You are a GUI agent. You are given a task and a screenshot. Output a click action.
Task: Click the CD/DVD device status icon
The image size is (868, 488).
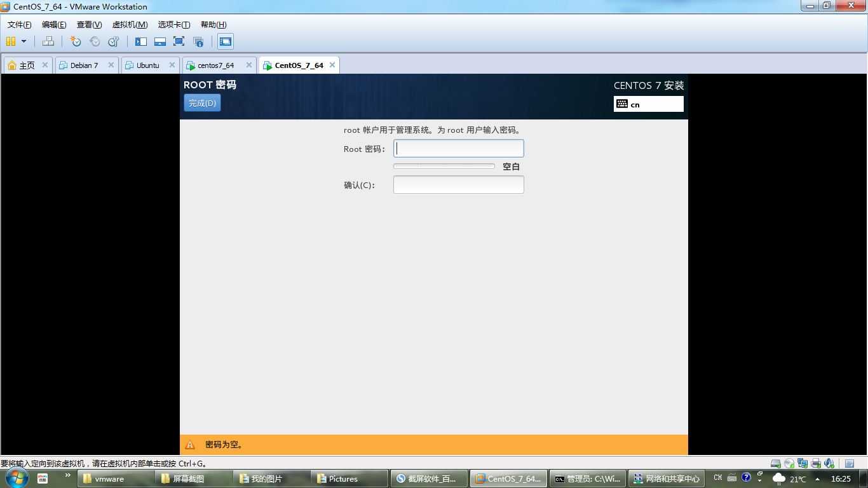[789, 464]
